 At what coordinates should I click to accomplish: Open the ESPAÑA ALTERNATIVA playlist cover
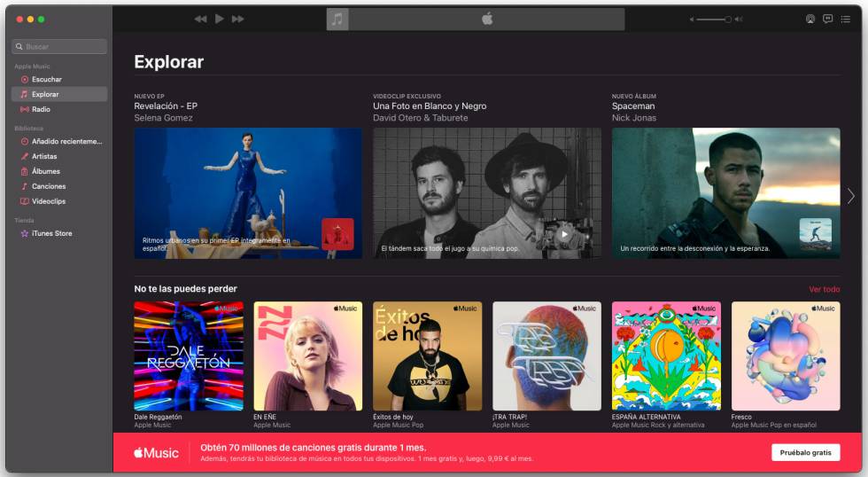pos(666,356)
